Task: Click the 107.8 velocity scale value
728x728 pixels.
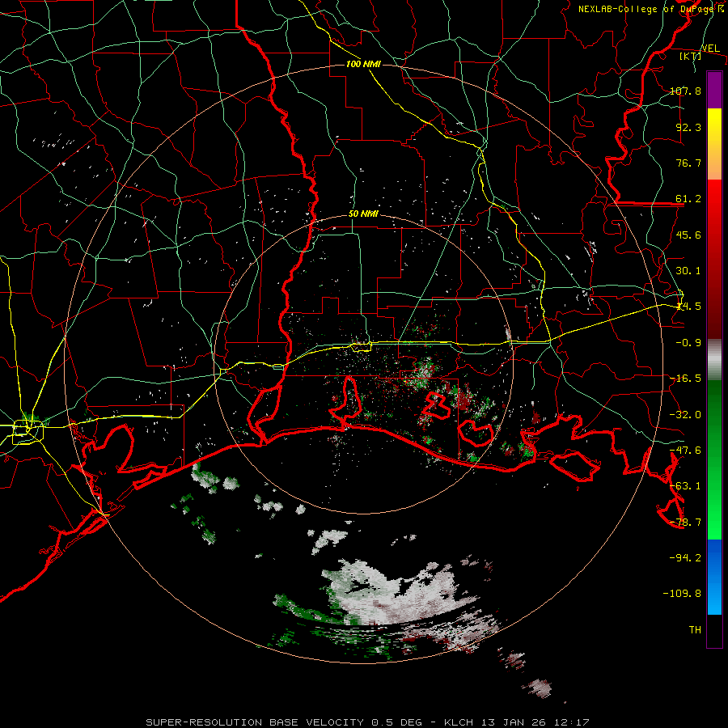Action: click(x=685, y=91)
